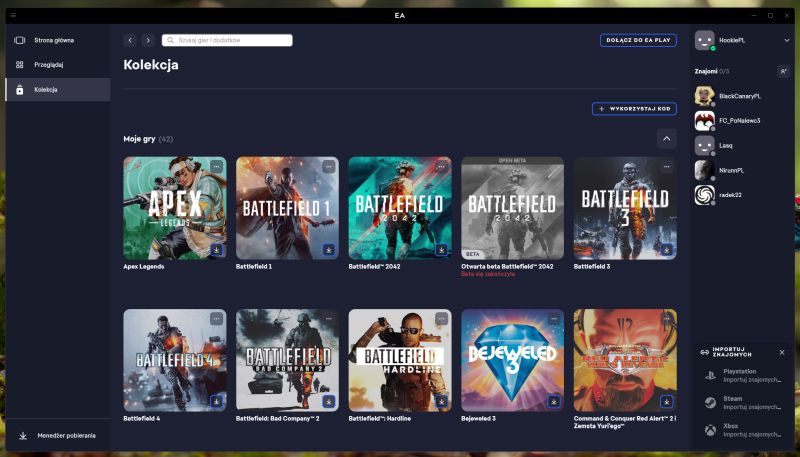Open more options on Battlefield 3 tile
Viewport: 800px width, 457px height.
pyautogui.click(x=666, y=166)
